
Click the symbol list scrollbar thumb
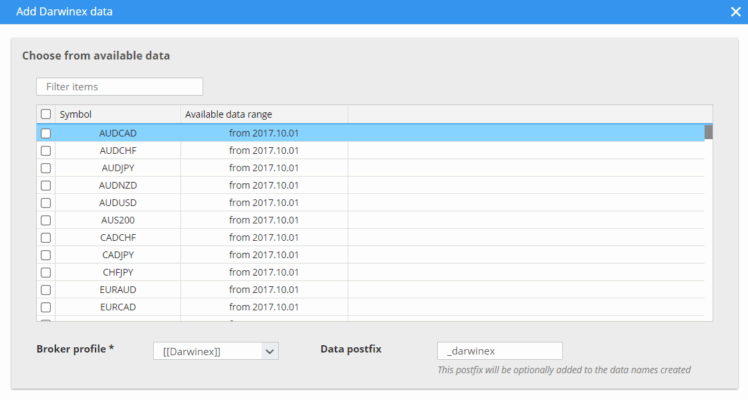tap(708, 132)
